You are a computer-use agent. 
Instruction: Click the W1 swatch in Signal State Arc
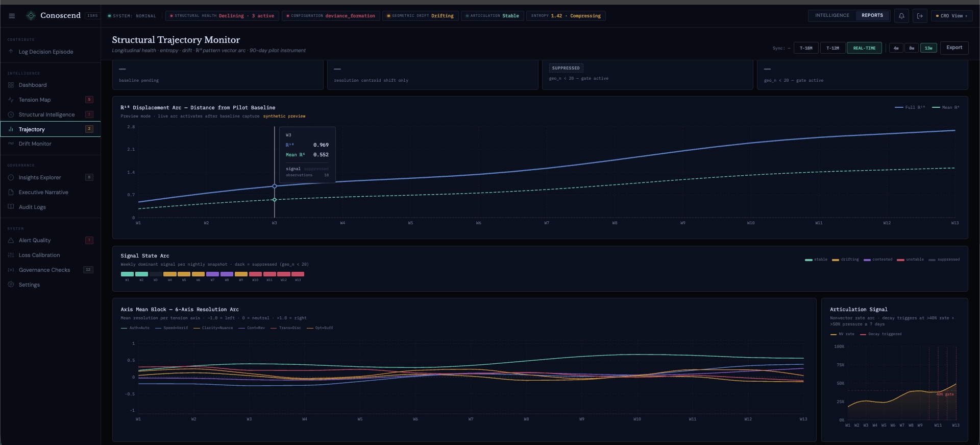tap(127, 274)
